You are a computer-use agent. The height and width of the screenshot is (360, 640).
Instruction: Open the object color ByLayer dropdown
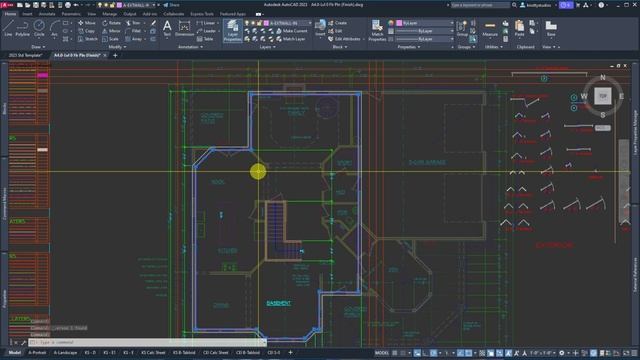pos(451,23)
